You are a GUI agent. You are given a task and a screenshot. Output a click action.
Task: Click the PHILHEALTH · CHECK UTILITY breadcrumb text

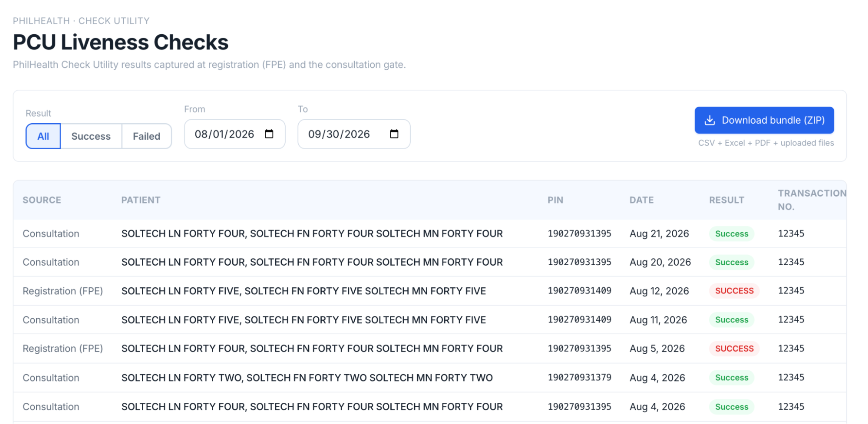[x=81, y=21]
